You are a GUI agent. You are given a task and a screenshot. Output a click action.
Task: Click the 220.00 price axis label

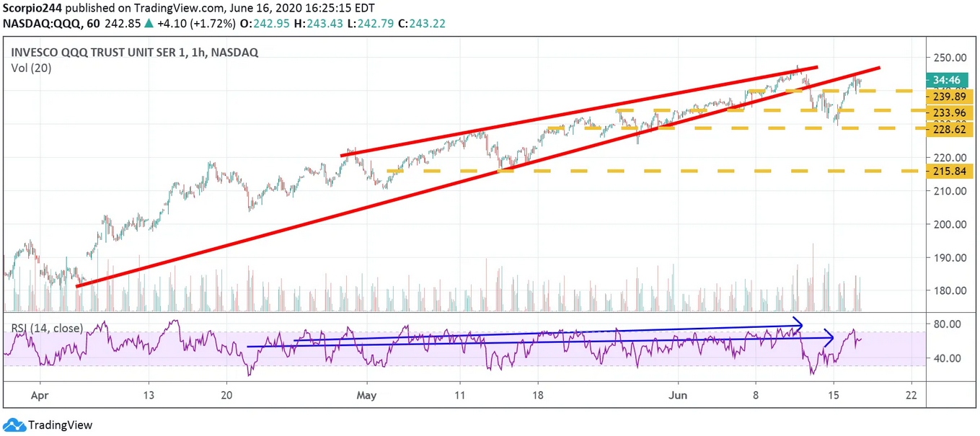point(950,158)
